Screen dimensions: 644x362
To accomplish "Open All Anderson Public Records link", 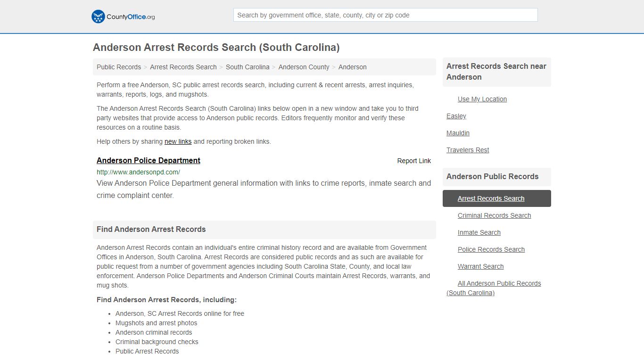I will click(494, 288).
